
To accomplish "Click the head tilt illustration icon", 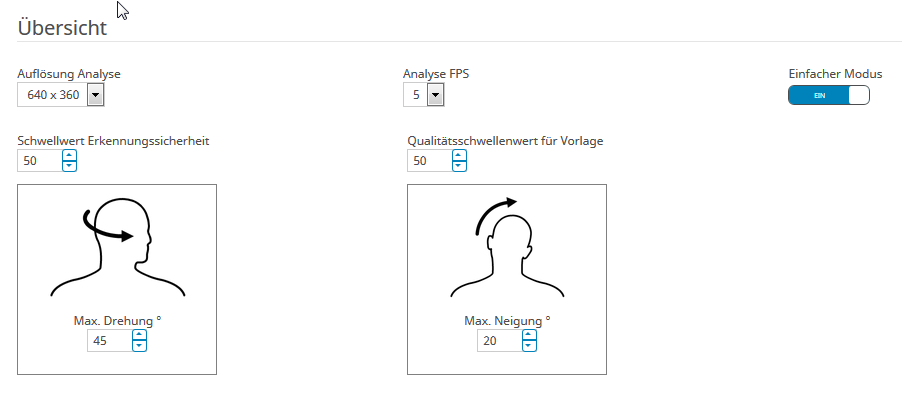I will point(507,248).
